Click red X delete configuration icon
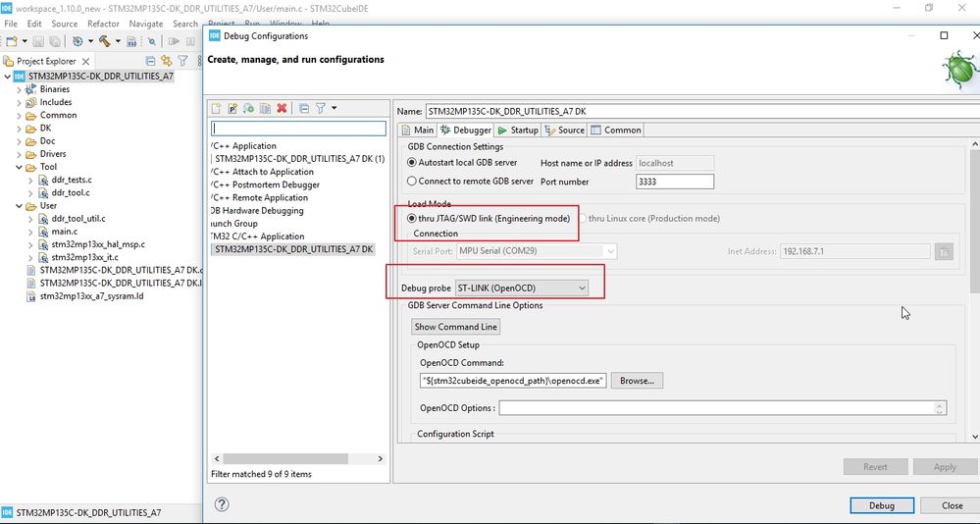The height and width of the screenshot is (524, 980). (282, 108)
